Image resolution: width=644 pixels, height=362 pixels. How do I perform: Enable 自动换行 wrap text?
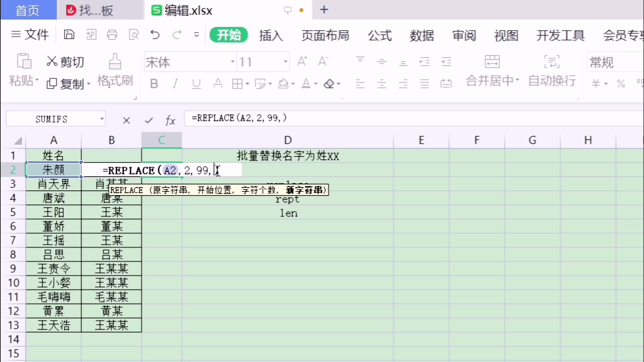tap(552, 70)
